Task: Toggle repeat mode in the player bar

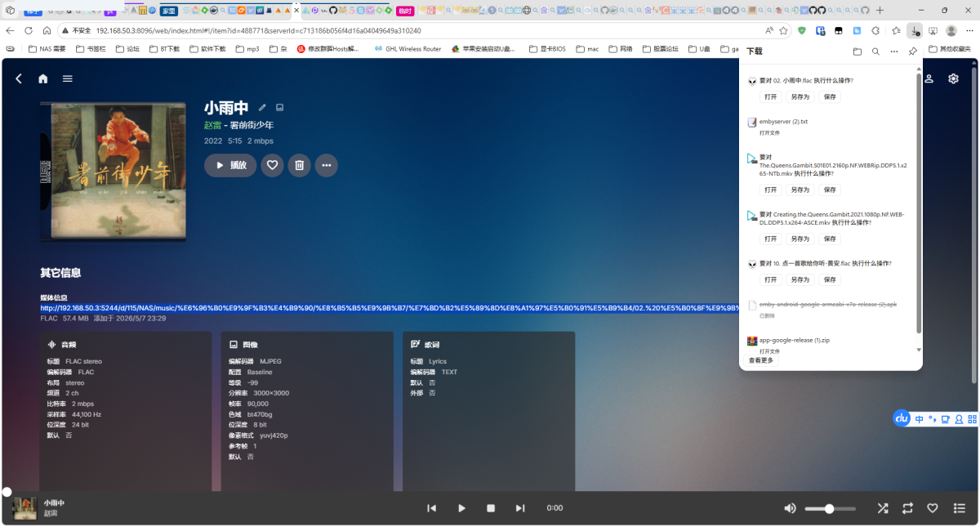Action: (907, 508)
